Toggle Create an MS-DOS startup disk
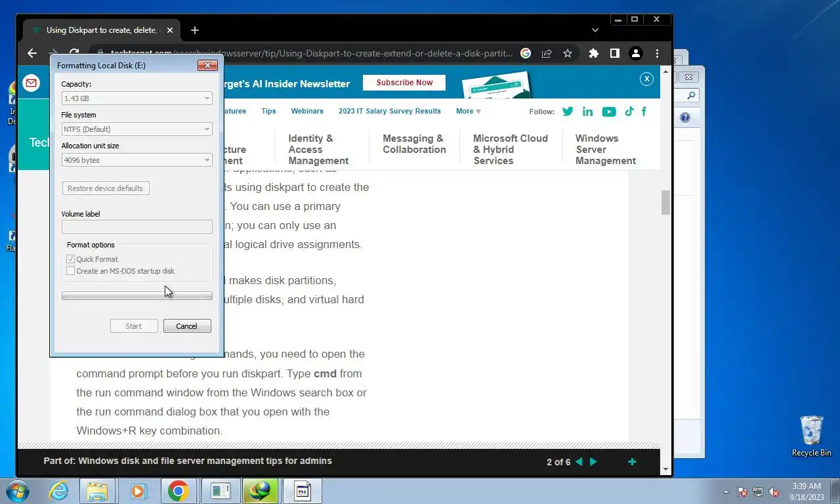840x504 pixels. click(71, 271)
